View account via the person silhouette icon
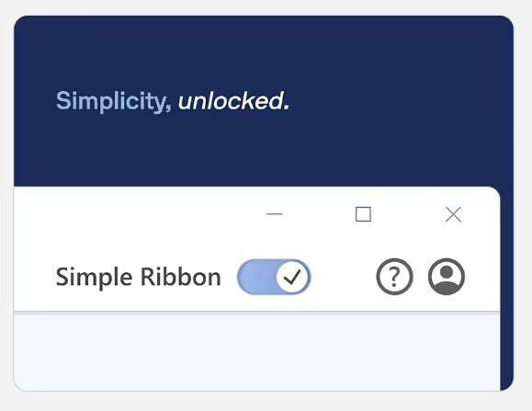 pyautogui.click(x=447, y=277)
